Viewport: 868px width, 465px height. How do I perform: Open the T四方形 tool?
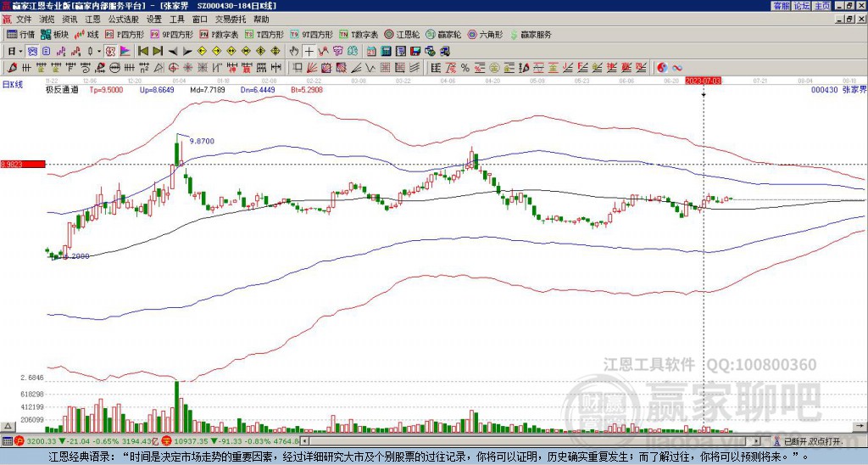coord(264,34)
